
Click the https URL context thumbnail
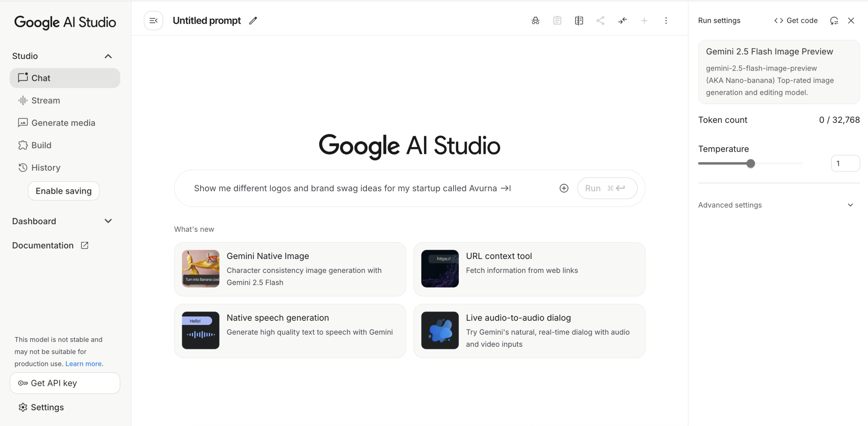(440, 268)
